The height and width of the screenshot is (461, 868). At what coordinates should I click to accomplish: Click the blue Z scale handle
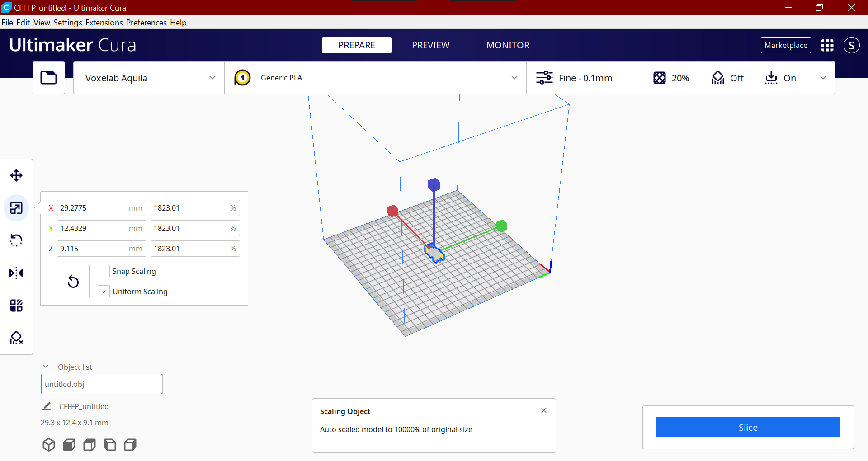(x=434, y=184)
